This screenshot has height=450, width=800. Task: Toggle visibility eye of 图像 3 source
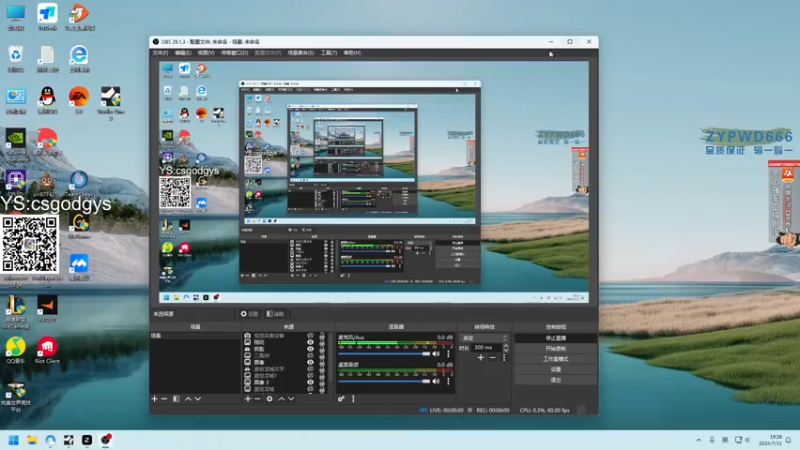coord(310,382)
